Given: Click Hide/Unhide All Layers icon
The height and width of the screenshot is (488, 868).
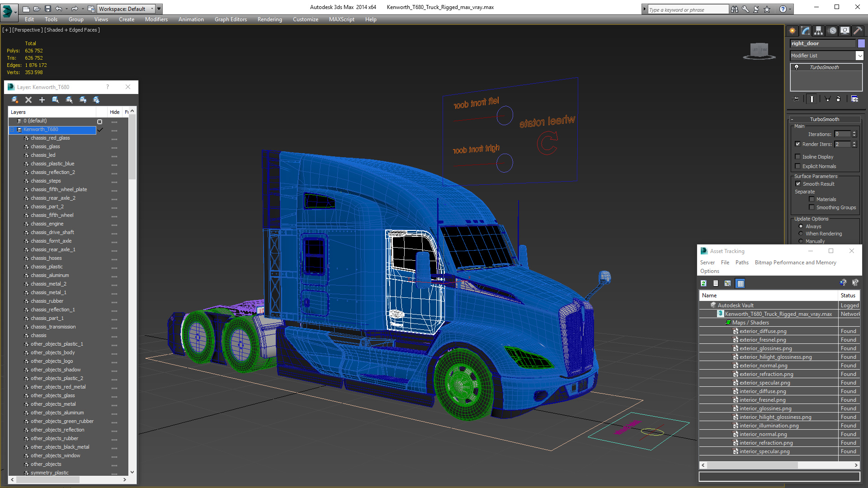Looking at the screenshot, I should (x=83, y=100).
